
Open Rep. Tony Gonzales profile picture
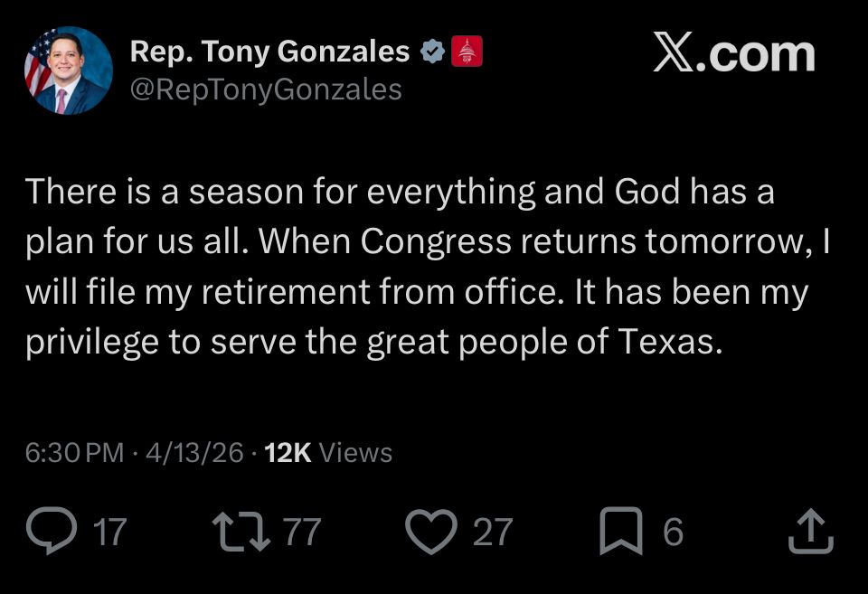click(68, 70)
